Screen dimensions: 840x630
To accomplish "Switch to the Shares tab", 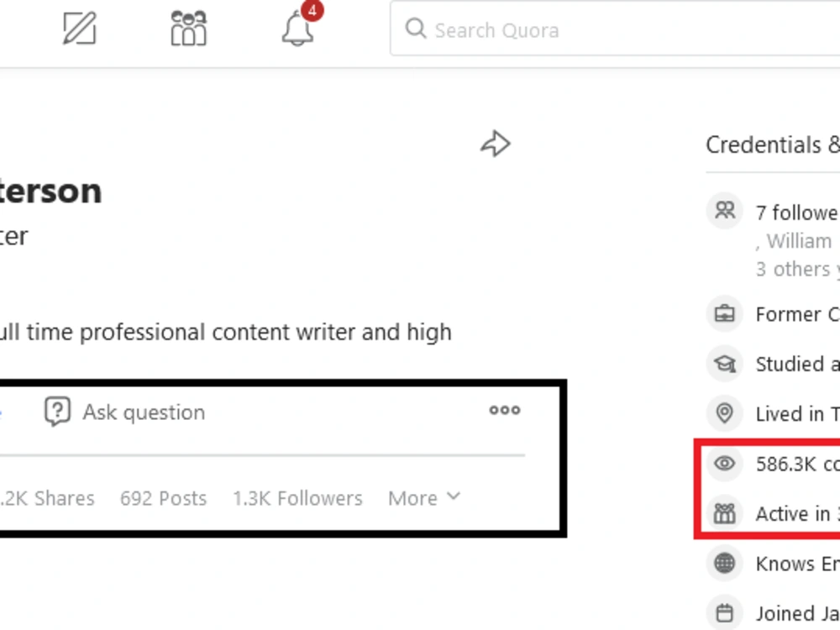I will [x=47, y=498].
